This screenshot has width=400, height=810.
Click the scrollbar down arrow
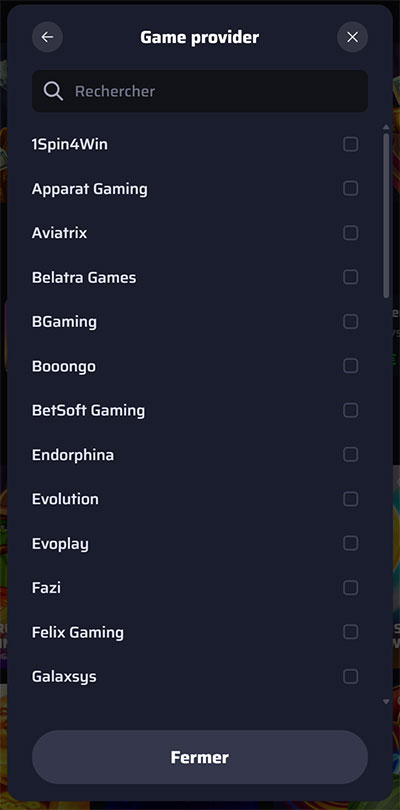pyautogui.click(x=386, y=702)
